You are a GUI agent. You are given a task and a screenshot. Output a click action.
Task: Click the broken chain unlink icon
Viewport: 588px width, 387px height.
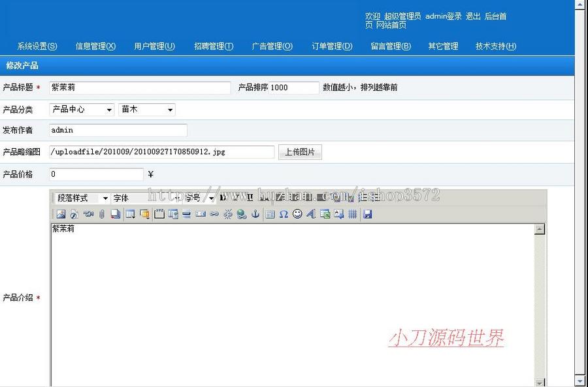coord(227,214)
